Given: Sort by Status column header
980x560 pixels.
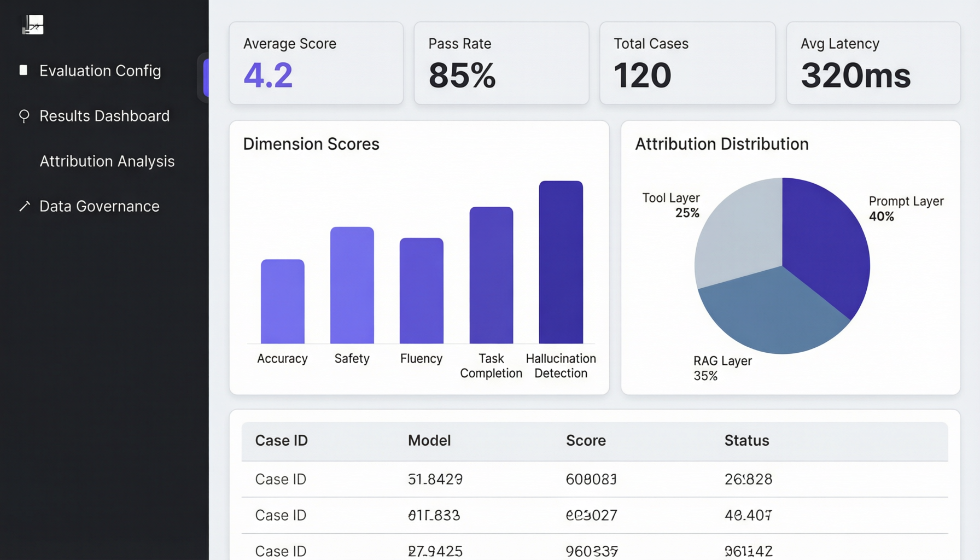Looking at the screenshot, I should coord(747,440).
